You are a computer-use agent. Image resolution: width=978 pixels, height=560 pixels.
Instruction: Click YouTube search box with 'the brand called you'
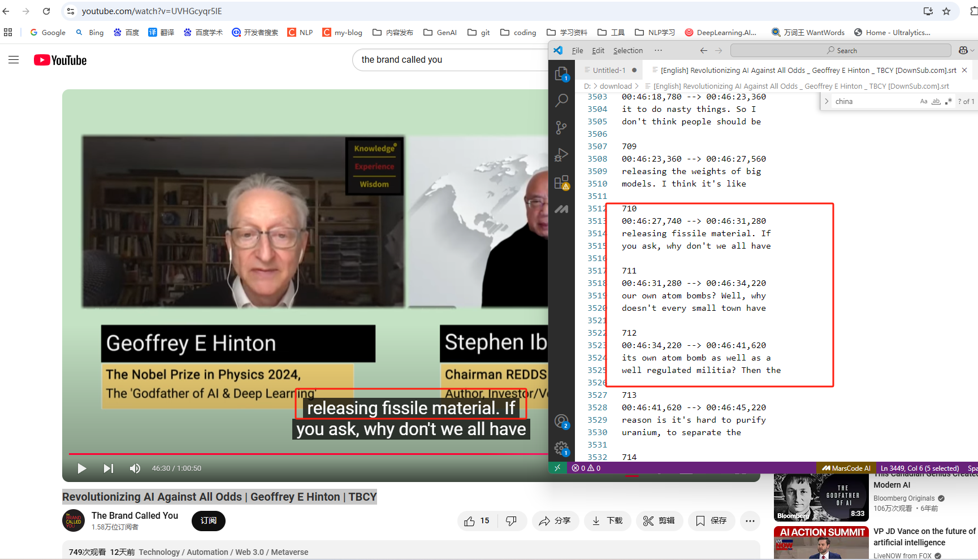point(449,60)
